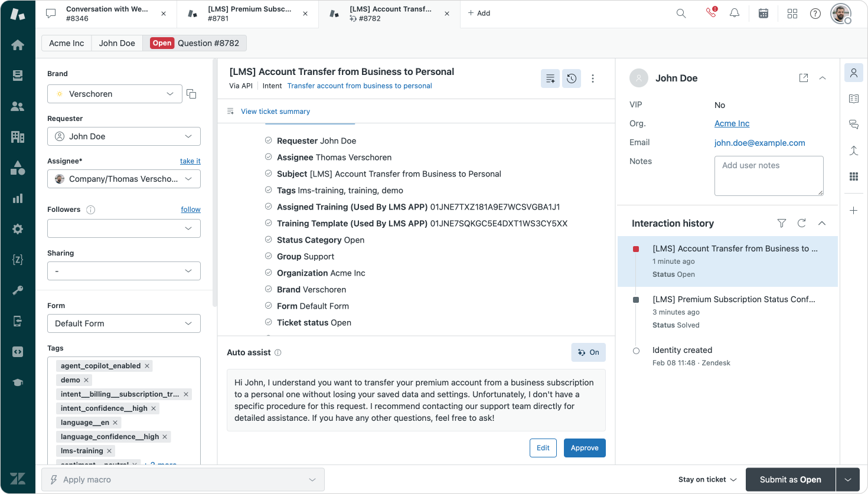The image size is (868, 494).
Task: Click the john.doe@example.com email link
Action: (759, 143)
